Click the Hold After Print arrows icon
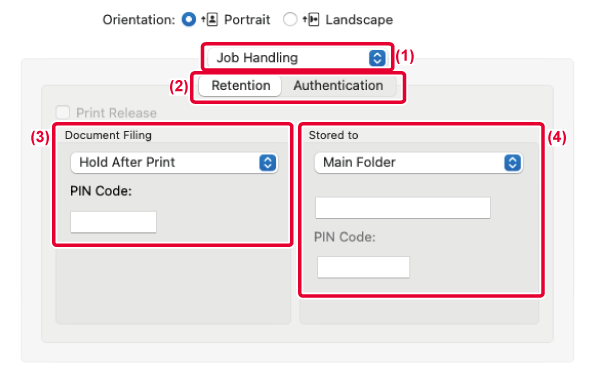This screenshot has width=595, height=383. [x=268, y=163]
